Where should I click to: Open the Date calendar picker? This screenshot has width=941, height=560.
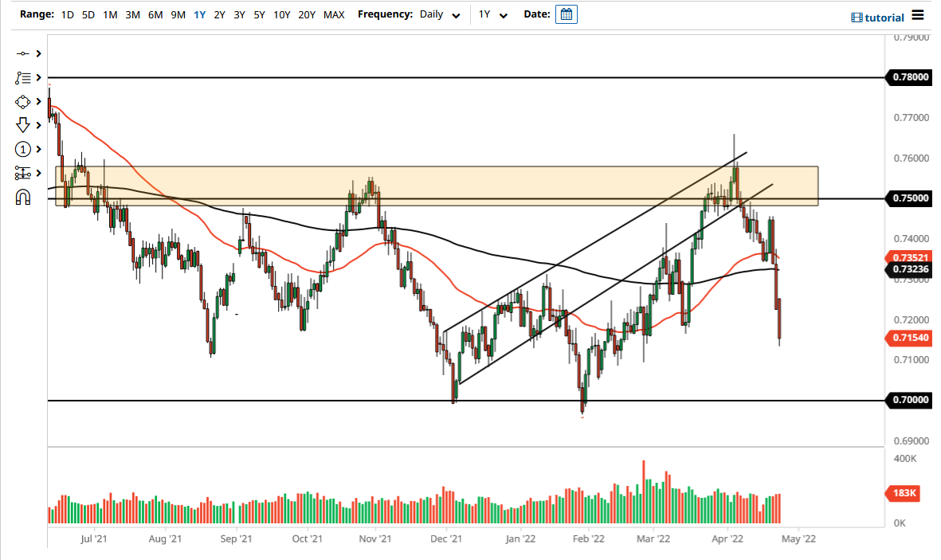click(566, 14)
